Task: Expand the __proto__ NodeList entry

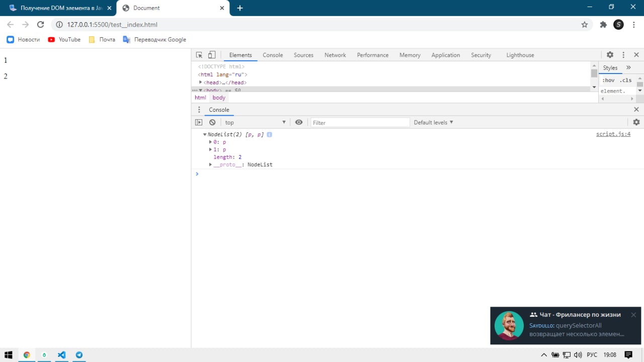Action: pos(211,165)
